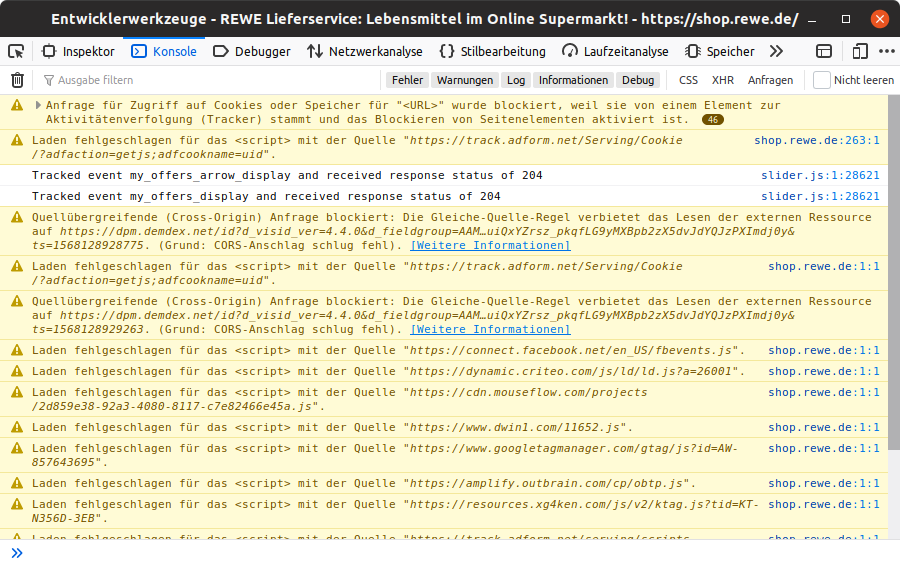Clear console with trash icon
900x567 pixels.
(x=18, y=80)
